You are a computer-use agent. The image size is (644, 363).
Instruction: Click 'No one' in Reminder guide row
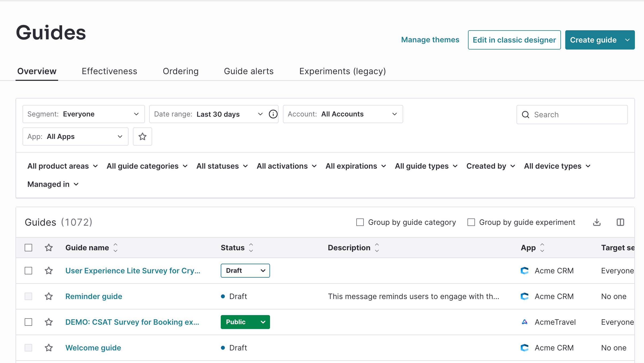point(614,296)
